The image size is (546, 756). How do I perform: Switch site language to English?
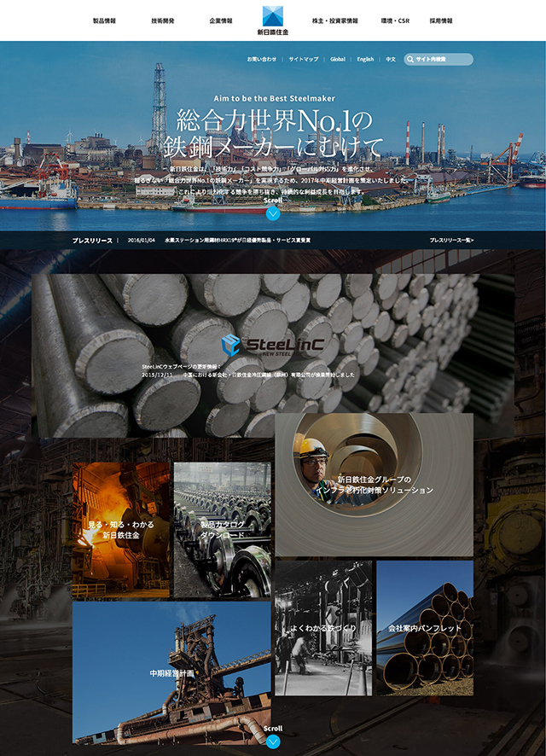[x=365, y=60]
